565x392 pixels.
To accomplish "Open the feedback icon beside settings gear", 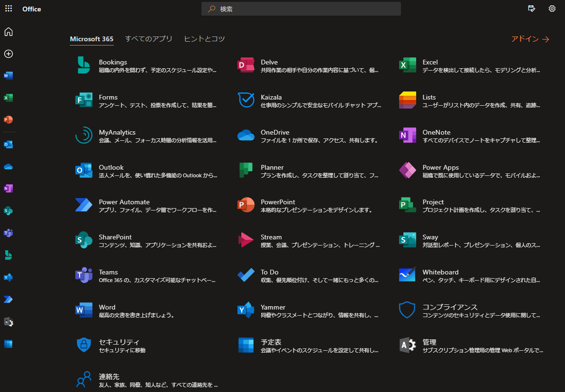I will click(531, 9).
